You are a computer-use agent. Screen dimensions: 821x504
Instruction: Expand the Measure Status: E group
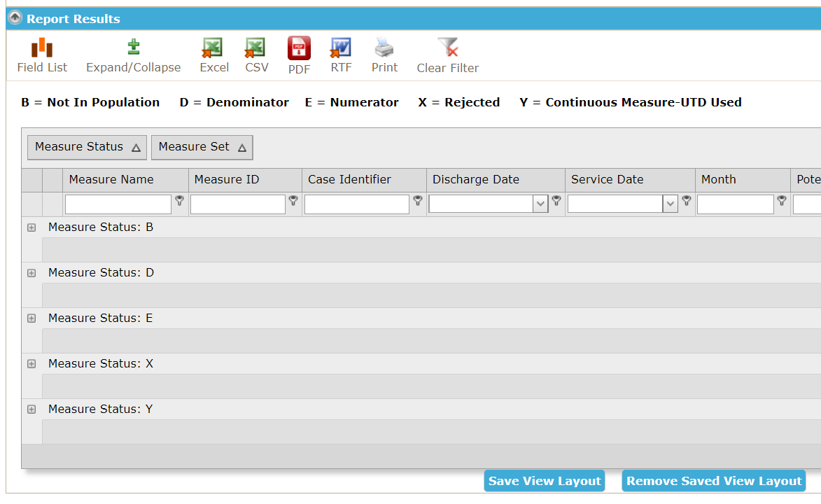point(31,318)
